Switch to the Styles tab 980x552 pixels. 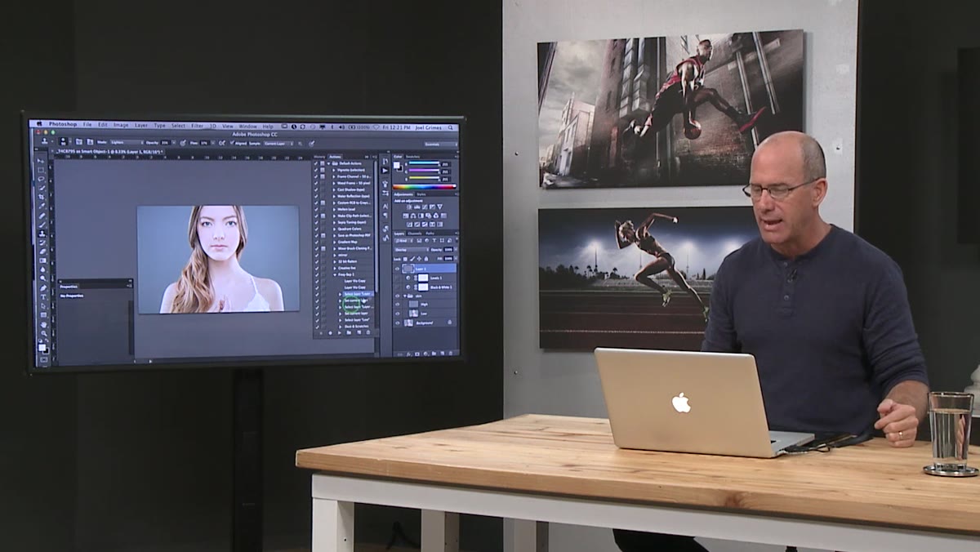(421, 194)
